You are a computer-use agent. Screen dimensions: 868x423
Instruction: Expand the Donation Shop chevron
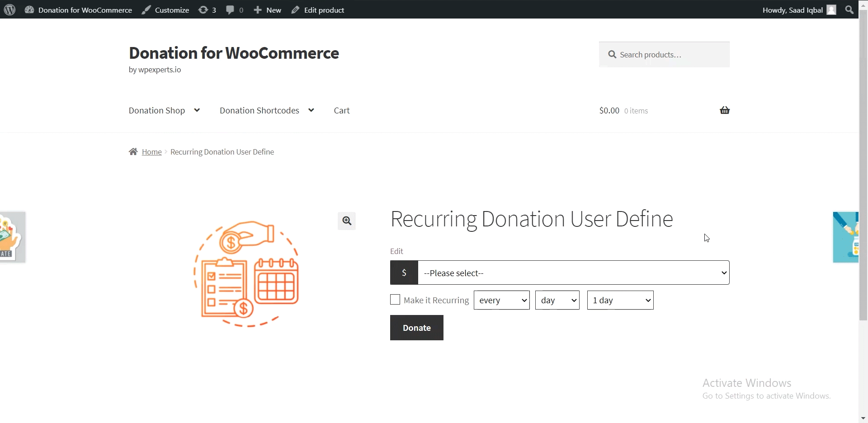click(197, 110)
